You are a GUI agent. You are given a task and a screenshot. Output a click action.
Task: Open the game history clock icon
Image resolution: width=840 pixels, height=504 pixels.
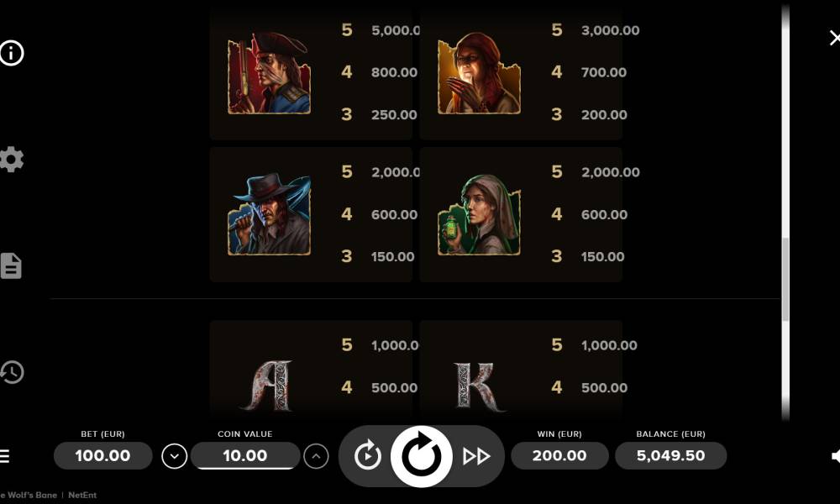click(12, 372)
